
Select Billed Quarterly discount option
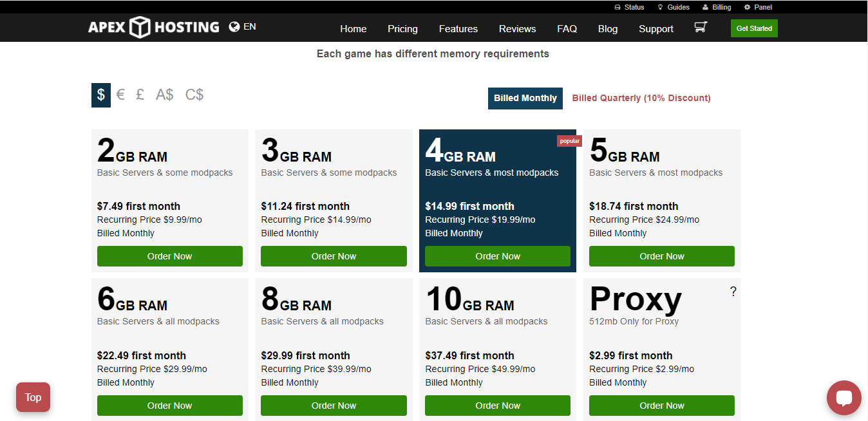[641, 98]
